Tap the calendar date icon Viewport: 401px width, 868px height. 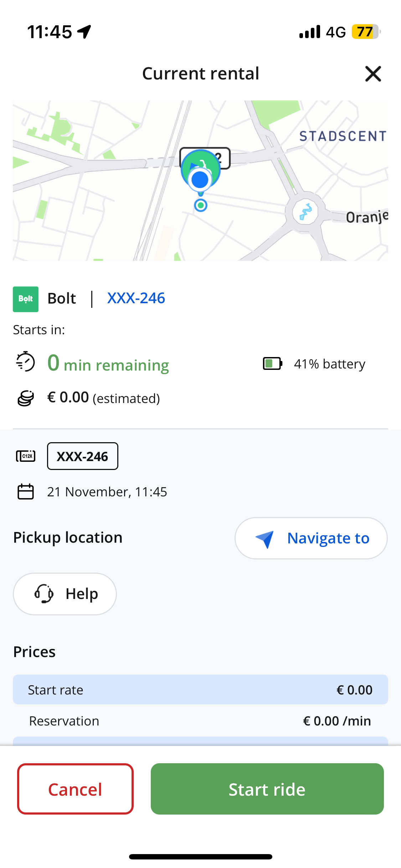pos(26,492)
